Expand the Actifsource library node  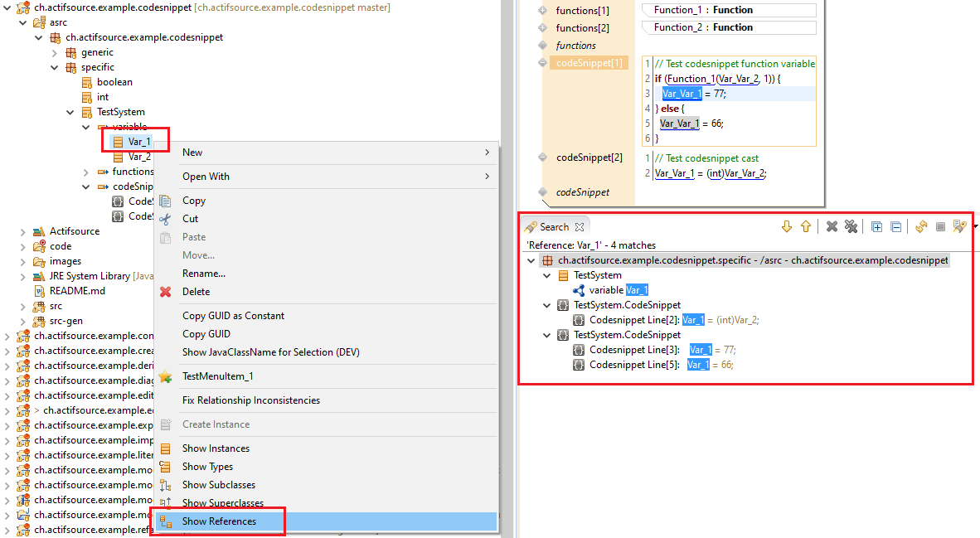pyautogui.click(x=23, y=231)
